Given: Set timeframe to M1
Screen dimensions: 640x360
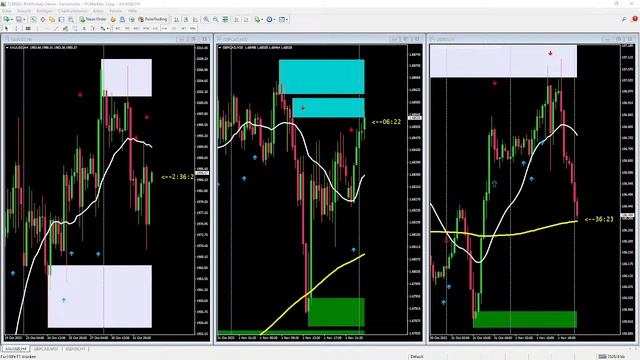Looking at the screenshot, I should pos(118,28).
